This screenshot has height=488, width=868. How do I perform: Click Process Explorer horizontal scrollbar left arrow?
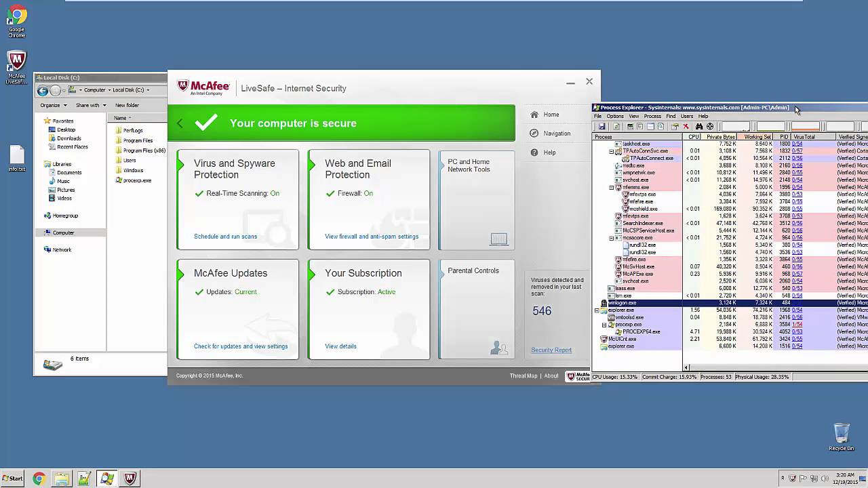coord(686,367)
